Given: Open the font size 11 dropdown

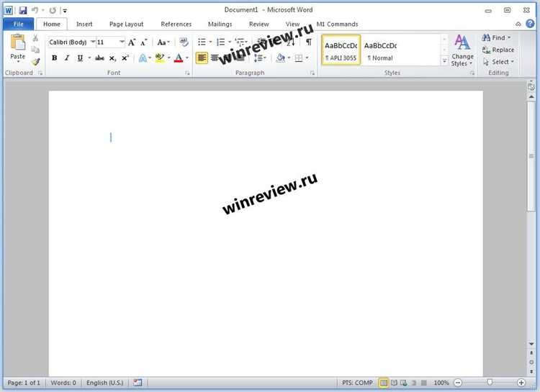Looking at the screenshot, I should tap(122, 42).
